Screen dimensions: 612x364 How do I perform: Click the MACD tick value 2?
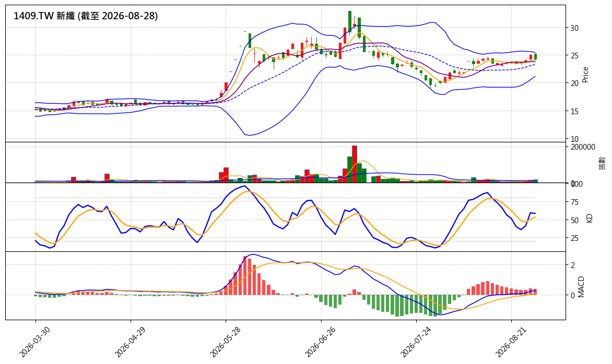click(x=573, y=265)
